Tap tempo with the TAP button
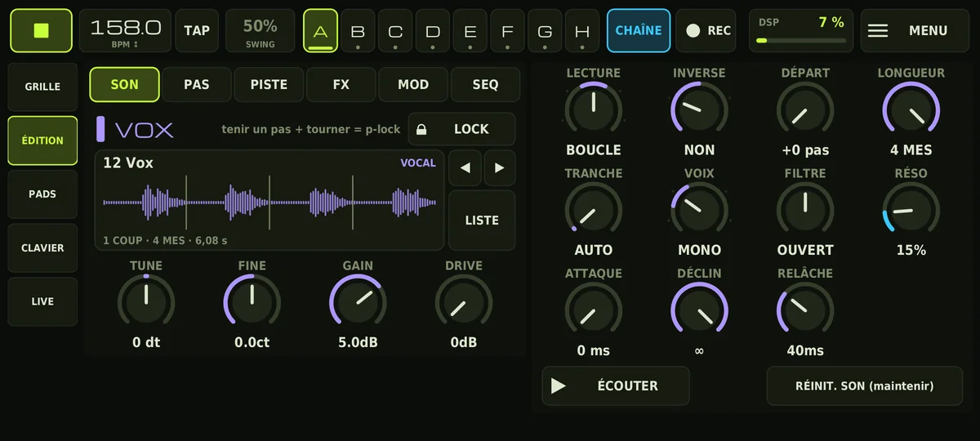 (x=197, y=30)
